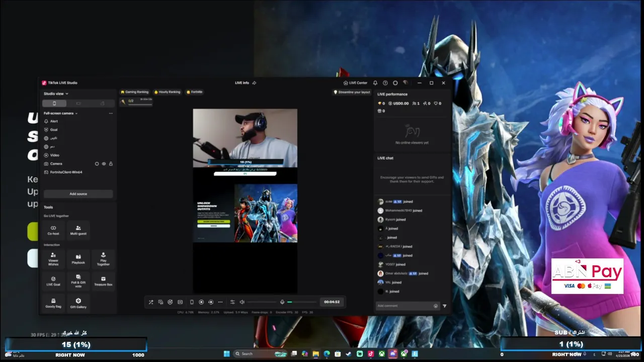
Task: Click the 00:04:52 live timer
Action: (x=332, y=302)
